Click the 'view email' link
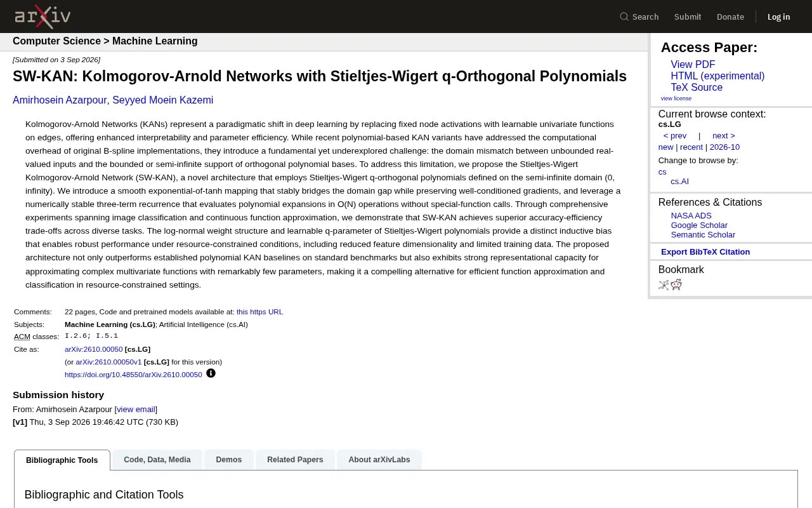 [x=136, y=410]
